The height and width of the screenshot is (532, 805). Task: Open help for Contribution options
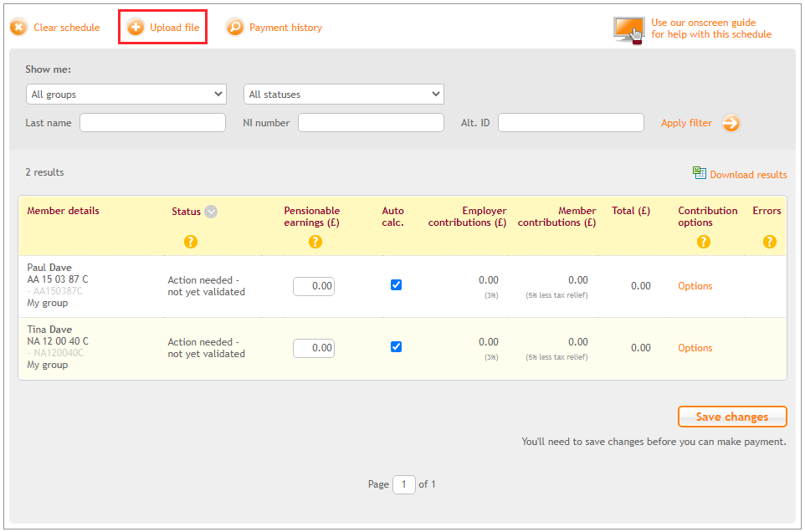coord(704,241)
